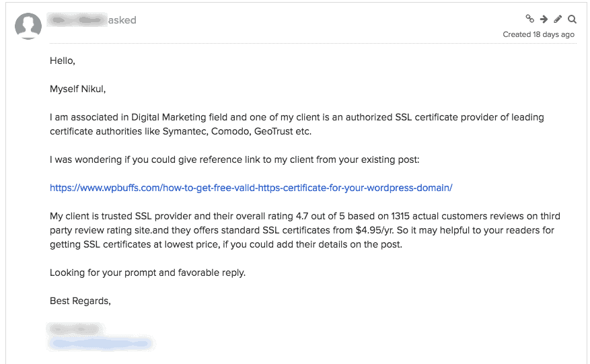Click the "asked" label in the header
The height and width of the screenshot is (364, 590).
click(x=122, y=20)
